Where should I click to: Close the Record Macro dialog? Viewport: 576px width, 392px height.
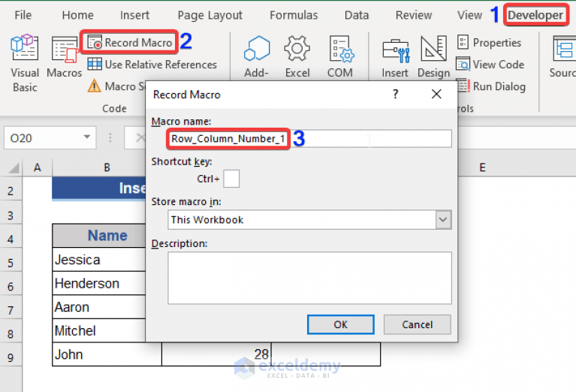tap(436, 95)
